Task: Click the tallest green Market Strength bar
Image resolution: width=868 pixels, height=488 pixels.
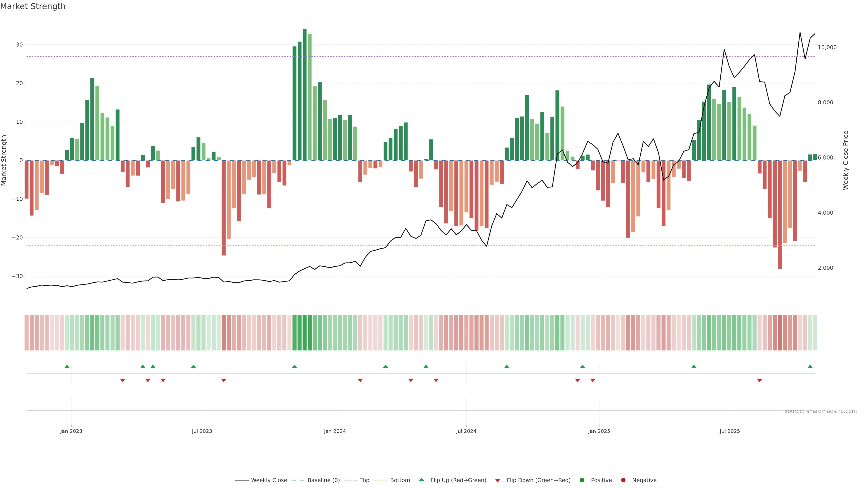Action: pos(305,94)
